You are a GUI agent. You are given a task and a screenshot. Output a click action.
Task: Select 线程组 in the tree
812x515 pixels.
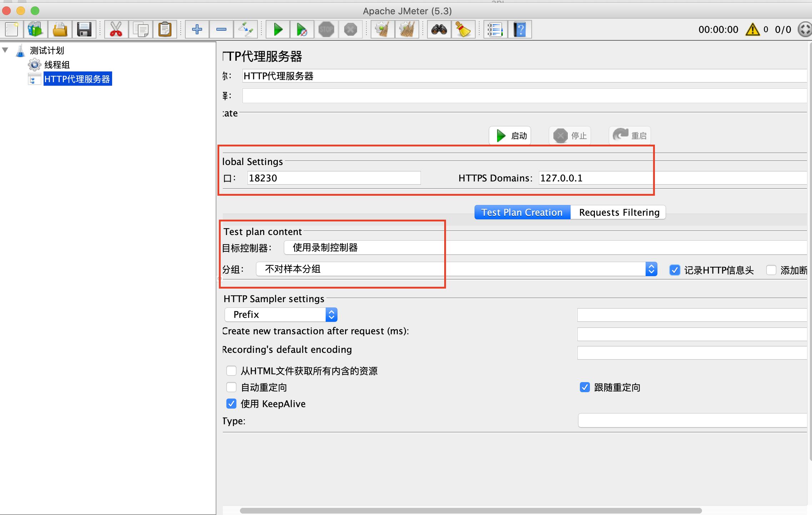point(57,65)
